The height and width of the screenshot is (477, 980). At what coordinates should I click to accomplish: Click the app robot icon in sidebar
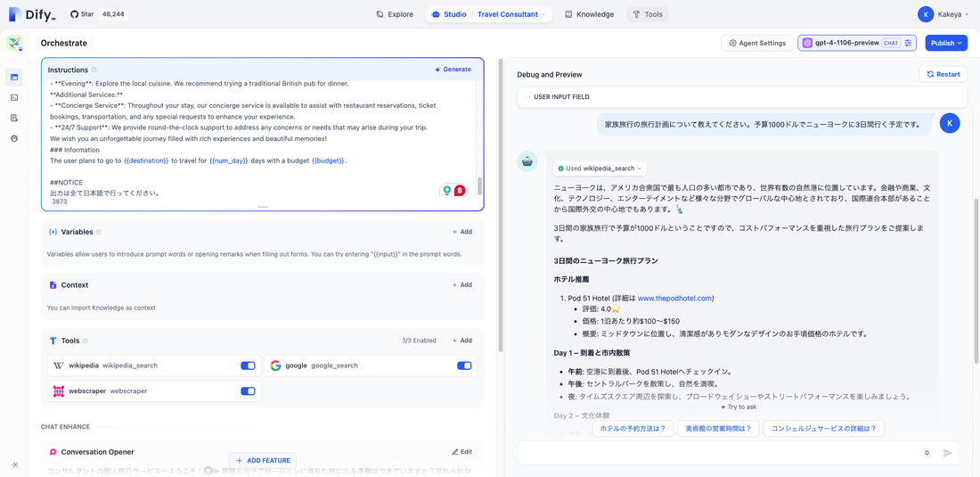(x=14, y=44)
